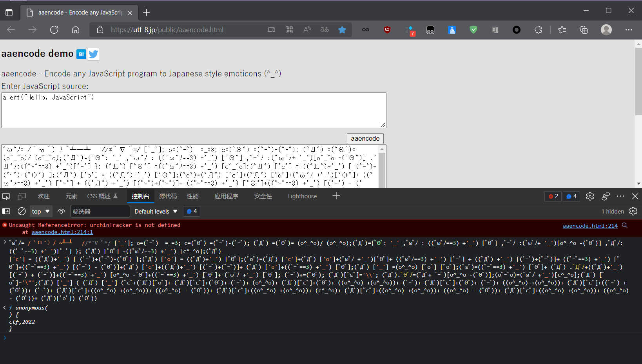Open DevTools settings gear
Screen dimensions: 642x364
point(590,196)
